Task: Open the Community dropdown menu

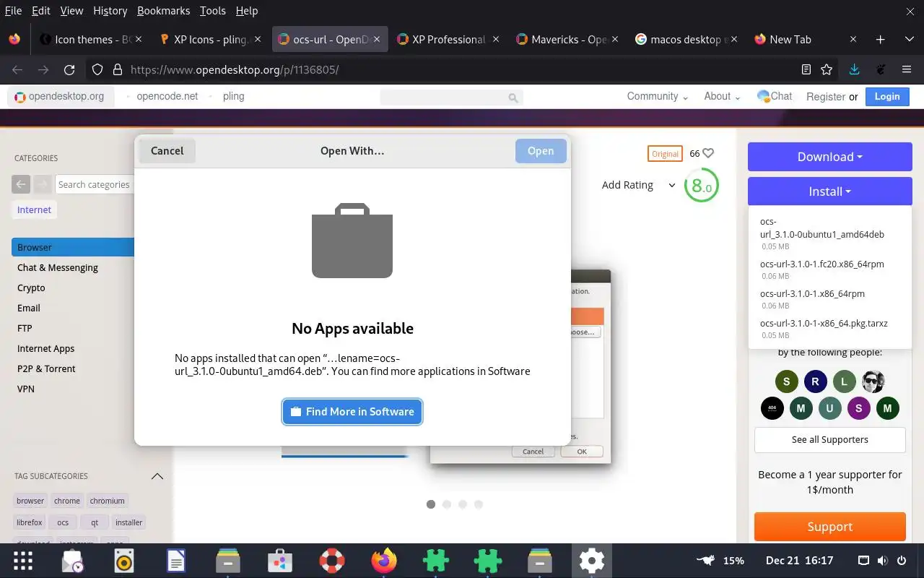Action: 658,96
